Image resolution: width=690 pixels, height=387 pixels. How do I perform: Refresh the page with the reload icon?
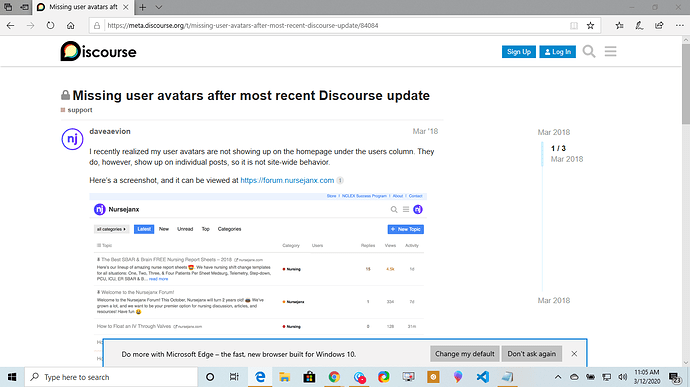(x=51, y=26)
